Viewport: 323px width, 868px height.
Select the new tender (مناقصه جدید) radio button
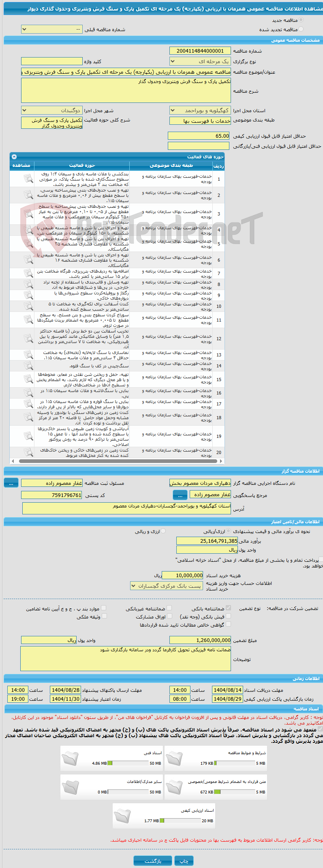point(301,20)
